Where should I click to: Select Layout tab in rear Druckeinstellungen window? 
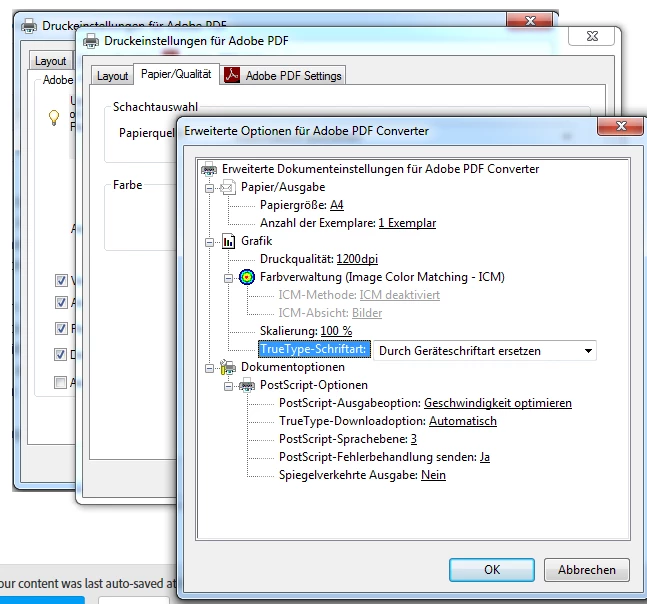[50, 61]
